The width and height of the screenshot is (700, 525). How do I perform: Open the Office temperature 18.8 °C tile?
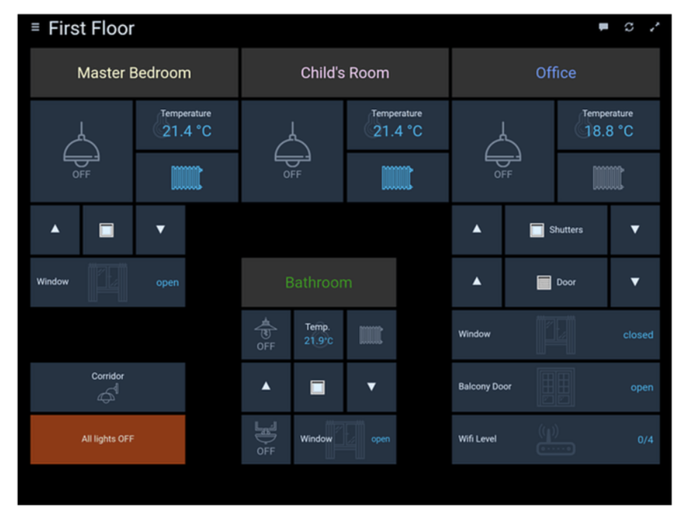[x=608, y=124]
